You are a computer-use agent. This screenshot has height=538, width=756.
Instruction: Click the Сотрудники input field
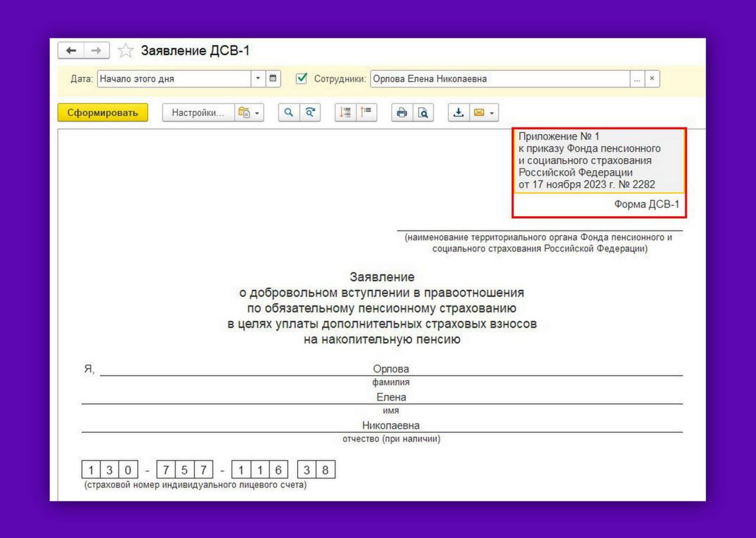point(499,79)
